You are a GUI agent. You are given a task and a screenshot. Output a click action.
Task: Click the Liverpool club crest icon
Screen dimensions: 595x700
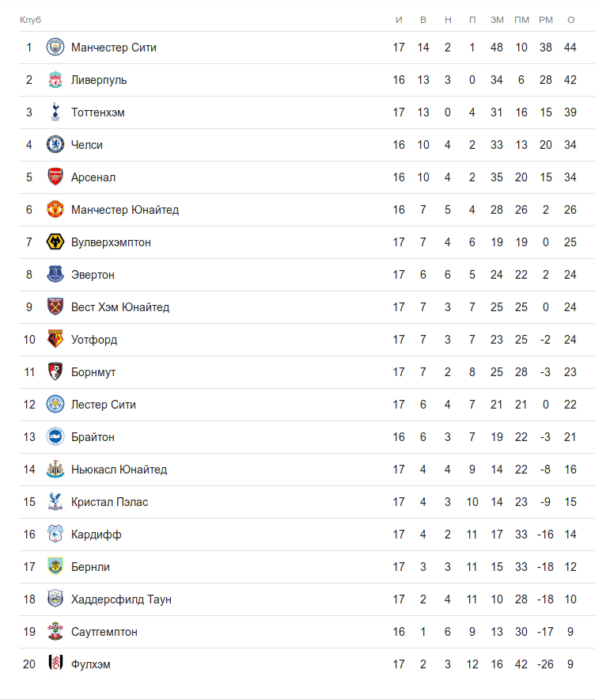point(55,80)
